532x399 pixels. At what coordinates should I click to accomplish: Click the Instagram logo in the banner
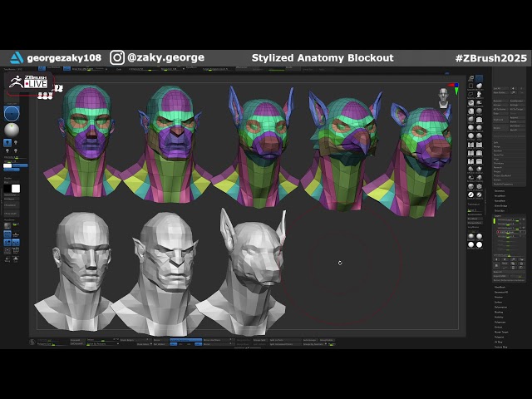pos(117,57)
